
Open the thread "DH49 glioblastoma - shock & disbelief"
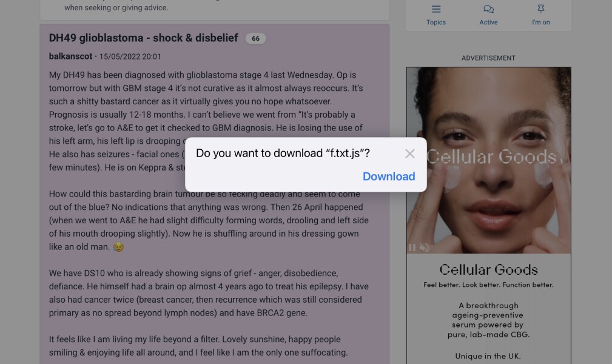[x=143, y=38]
